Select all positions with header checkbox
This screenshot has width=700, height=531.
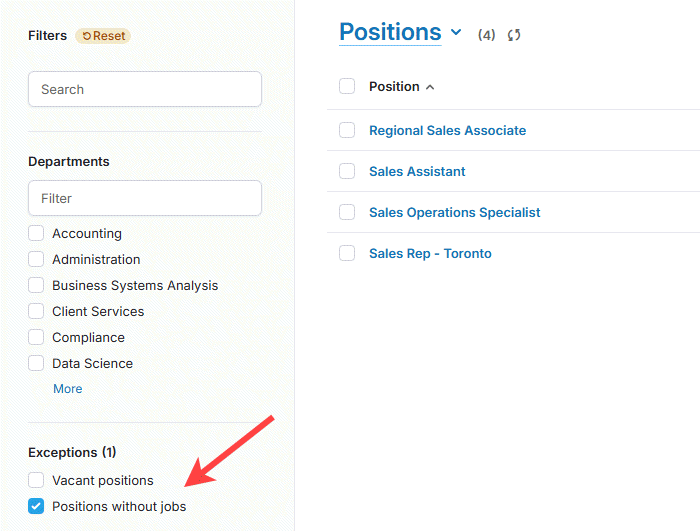click(x=347, y=87)
